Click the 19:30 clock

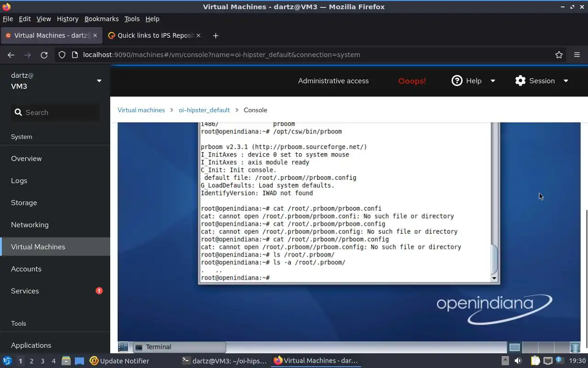[577, 361]
